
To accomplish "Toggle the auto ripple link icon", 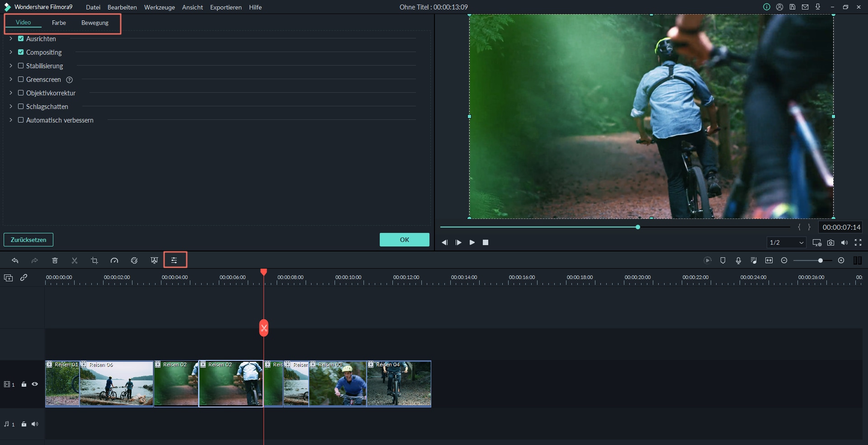I will [x=24, y=278].
